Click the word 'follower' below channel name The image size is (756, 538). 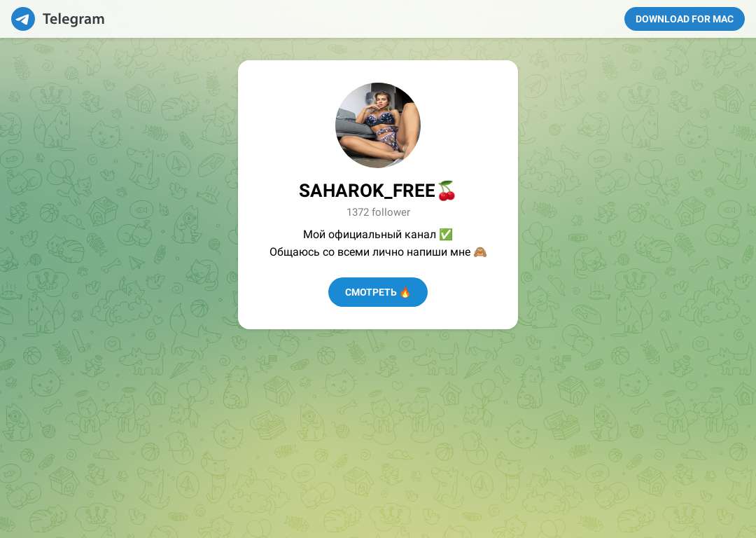point(391,212)
